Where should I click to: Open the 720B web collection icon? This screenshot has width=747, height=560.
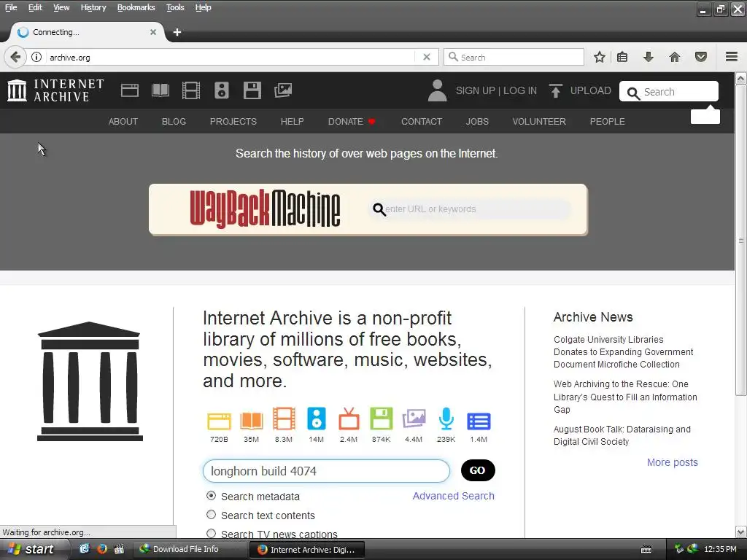[x=219, y=421]
